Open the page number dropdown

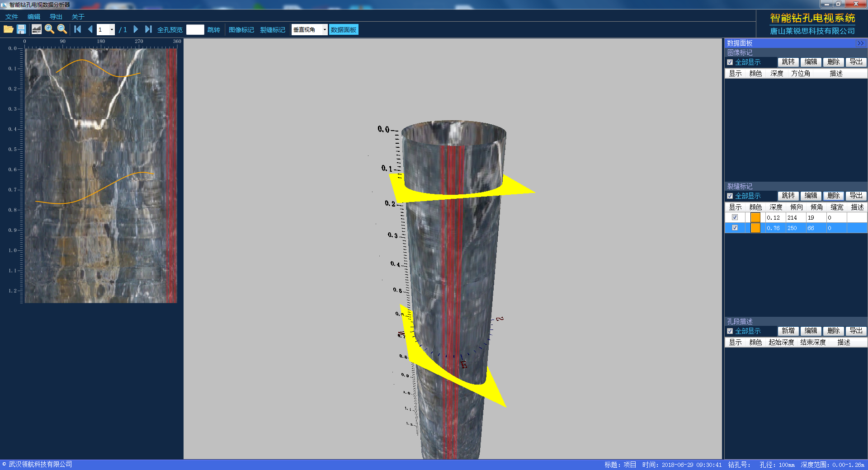click(x=112, y=30)
